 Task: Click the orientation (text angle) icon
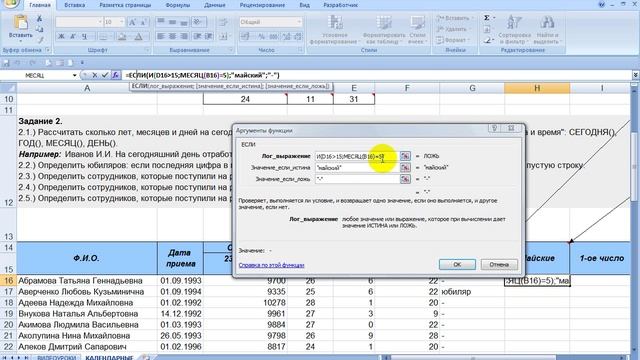pyautogui.click(x=197, y=22)
